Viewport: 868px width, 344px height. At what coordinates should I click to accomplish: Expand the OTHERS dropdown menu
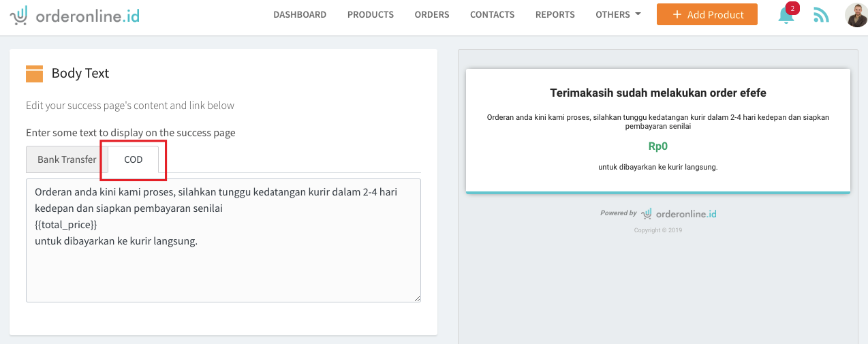[x=617, y=14]
